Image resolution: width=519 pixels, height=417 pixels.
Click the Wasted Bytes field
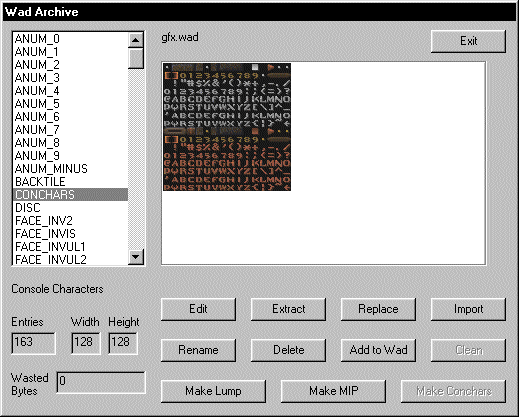tap(101, 382)
